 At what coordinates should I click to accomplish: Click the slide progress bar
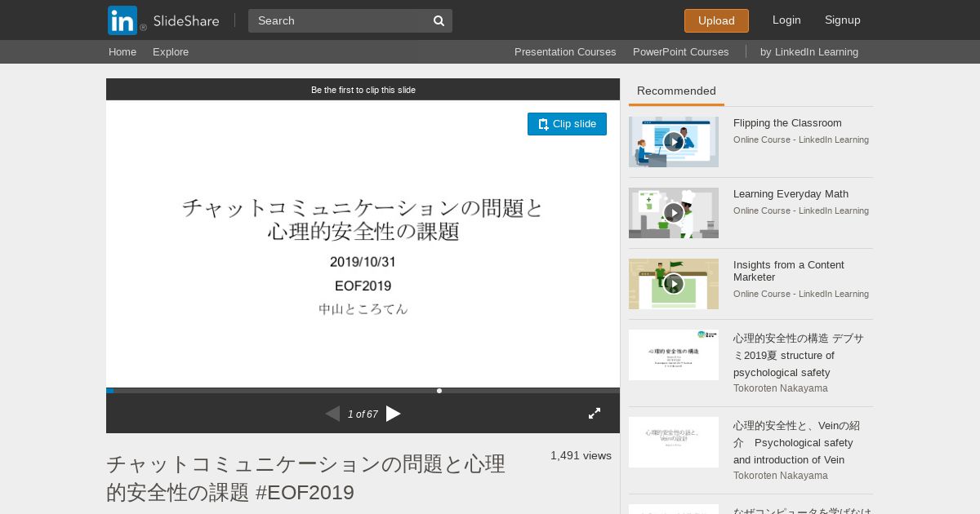coord(363,391)
